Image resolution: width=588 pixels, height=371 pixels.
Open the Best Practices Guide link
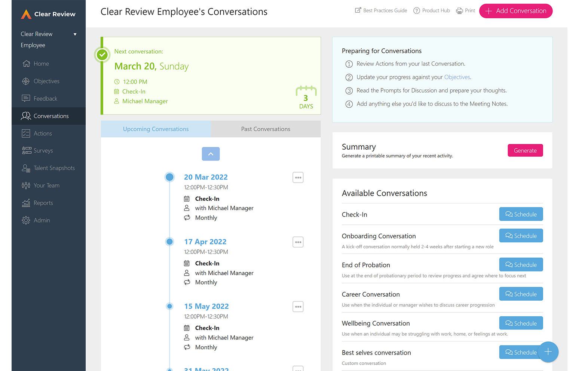(381, 10)
